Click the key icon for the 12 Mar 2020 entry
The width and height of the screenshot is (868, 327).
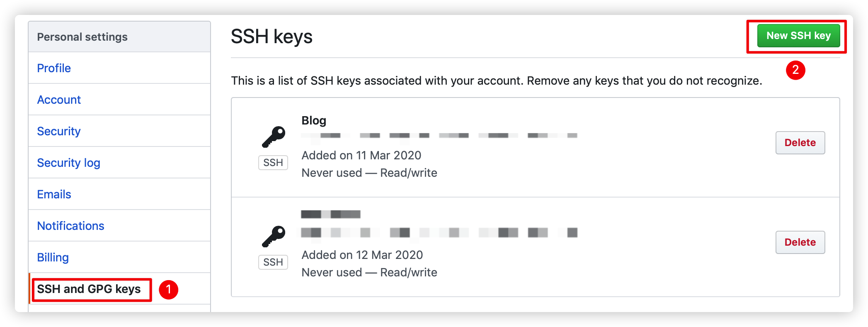274,237
